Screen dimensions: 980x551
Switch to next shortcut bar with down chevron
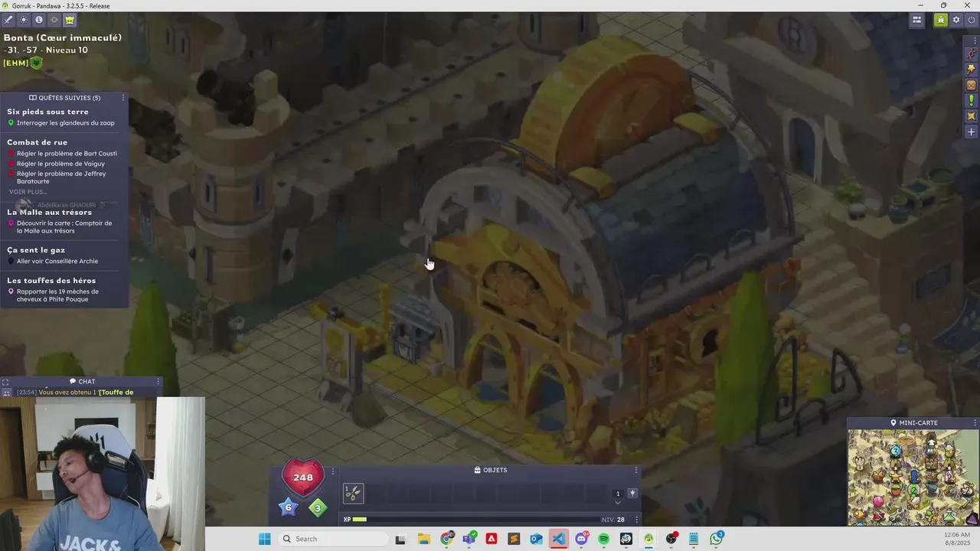pos(618,503)
